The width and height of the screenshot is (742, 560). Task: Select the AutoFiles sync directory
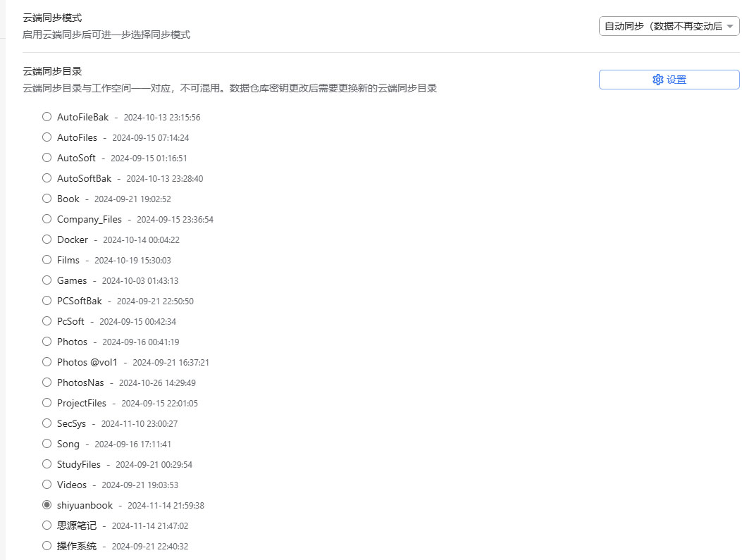click(47, 137)
